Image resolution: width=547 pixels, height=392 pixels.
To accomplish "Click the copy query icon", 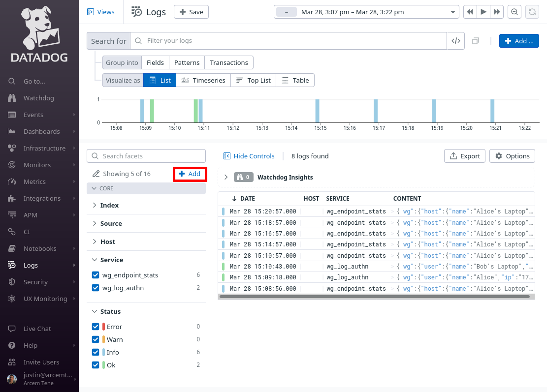I will pyautogui.click(x=476, y=41).
